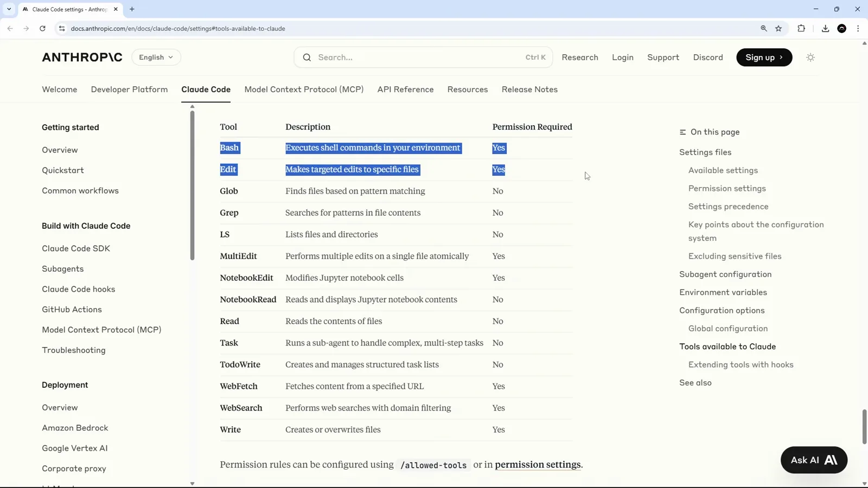Jump to Permission settings in page outline
Screen dimensions: 868x488
click(x=727, y=188)
